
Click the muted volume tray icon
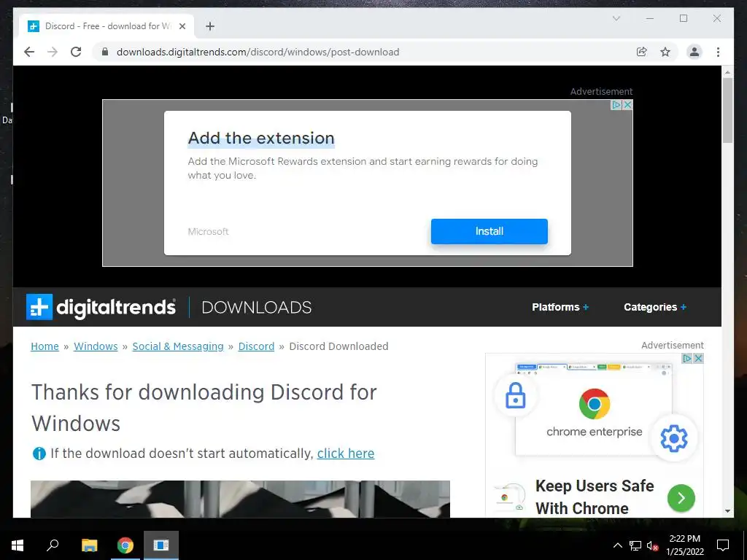tap(652, 545)
